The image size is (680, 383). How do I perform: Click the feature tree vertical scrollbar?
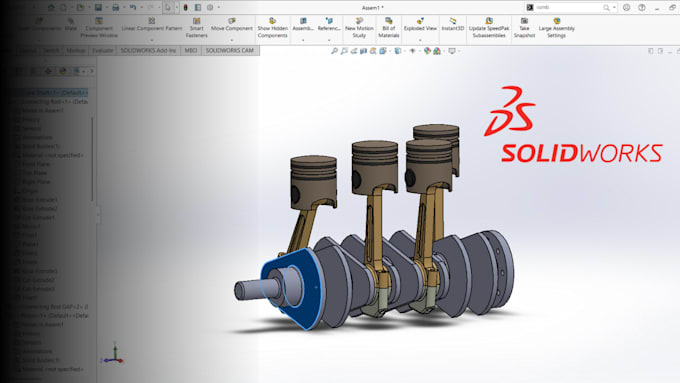(x=92, y=159)
